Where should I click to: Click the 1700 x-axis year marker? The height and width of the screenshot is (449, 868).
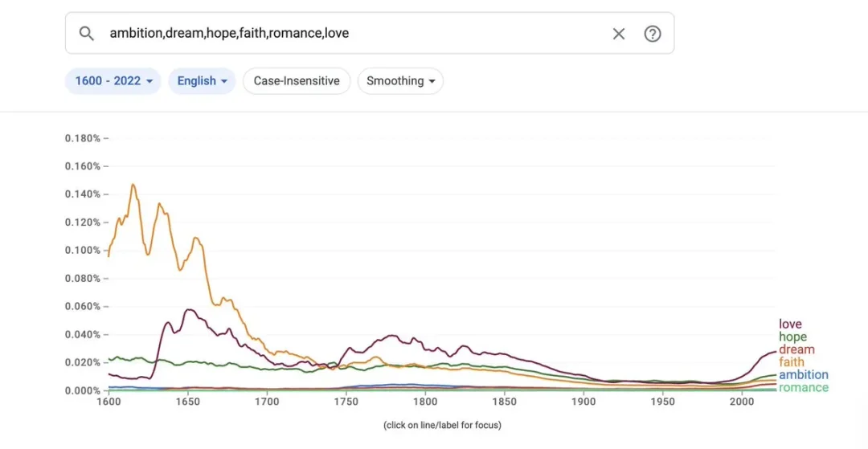pyautogui.click(x=266, y=402)
